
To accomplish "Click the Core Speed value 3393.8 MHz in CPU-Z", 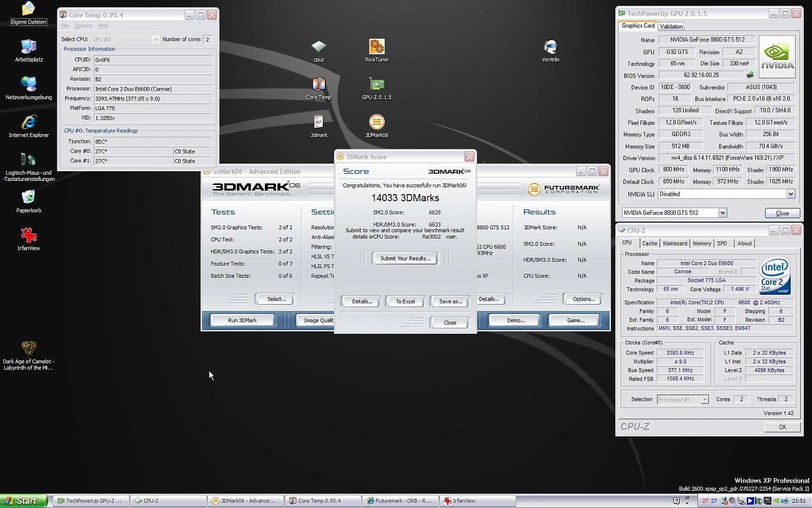I will click(680, 353).
